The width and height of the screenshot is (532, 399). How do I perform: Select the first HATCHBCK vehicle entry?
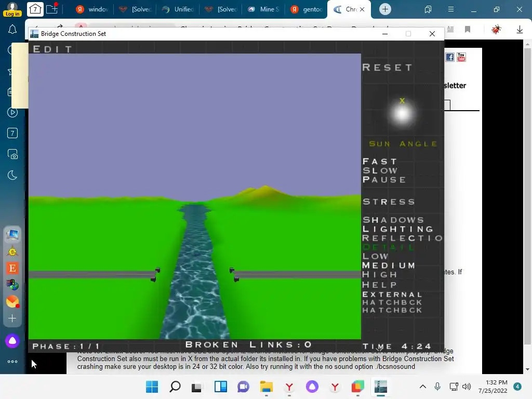point(392,302)
